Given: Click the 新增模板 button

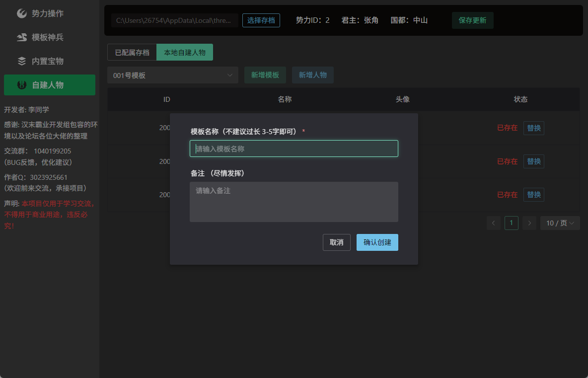Looking at the screenshot, I should (265, 75).
